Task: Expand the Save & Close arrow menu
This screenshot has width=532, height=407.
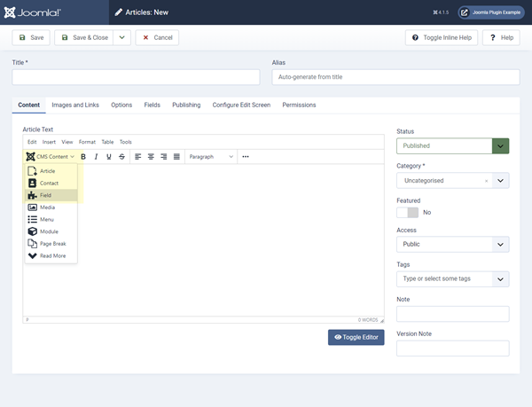Action: (x=122, y=38)
